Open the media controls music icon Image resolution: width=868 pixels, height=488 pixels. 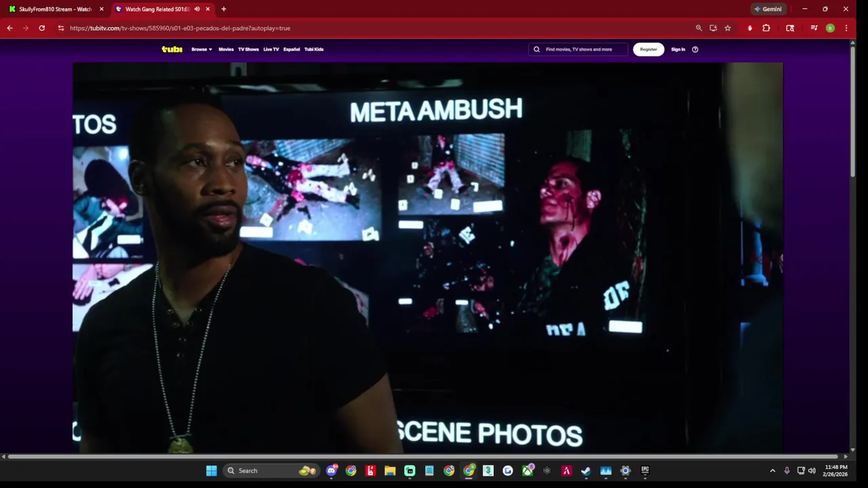coord(814,28)
